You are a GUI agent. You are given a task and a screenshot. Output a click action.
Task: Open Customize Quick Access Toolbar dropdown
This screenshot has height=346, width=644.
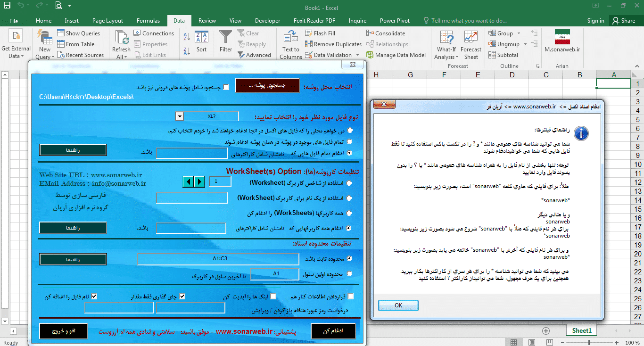[x=70, y=6]
